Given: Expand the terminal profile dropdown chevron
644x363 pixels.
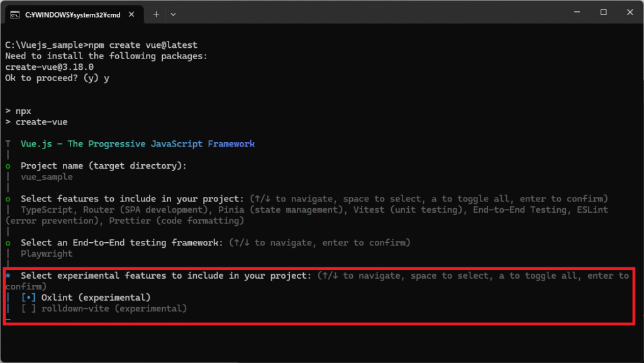Looking at the screenshot, I should point(174,14).
